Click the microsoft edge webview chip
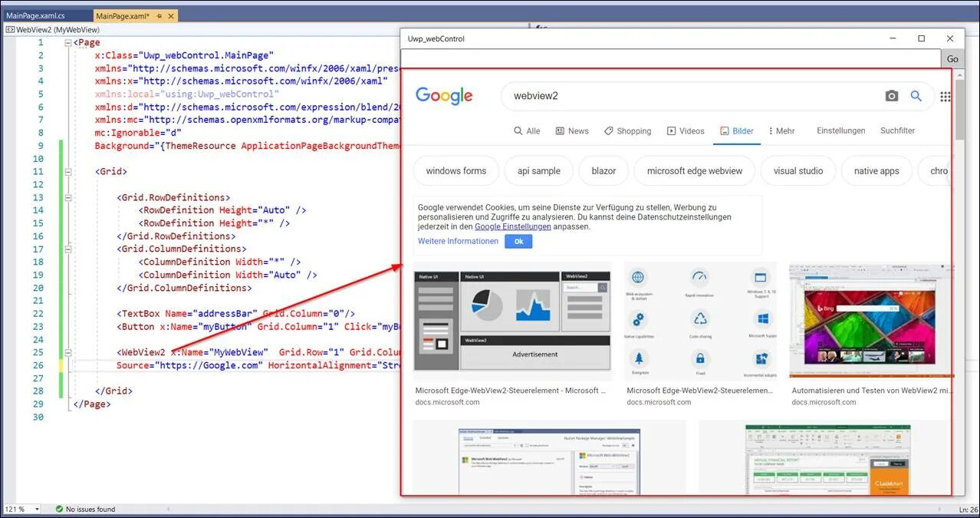 [x=695, y=171]
